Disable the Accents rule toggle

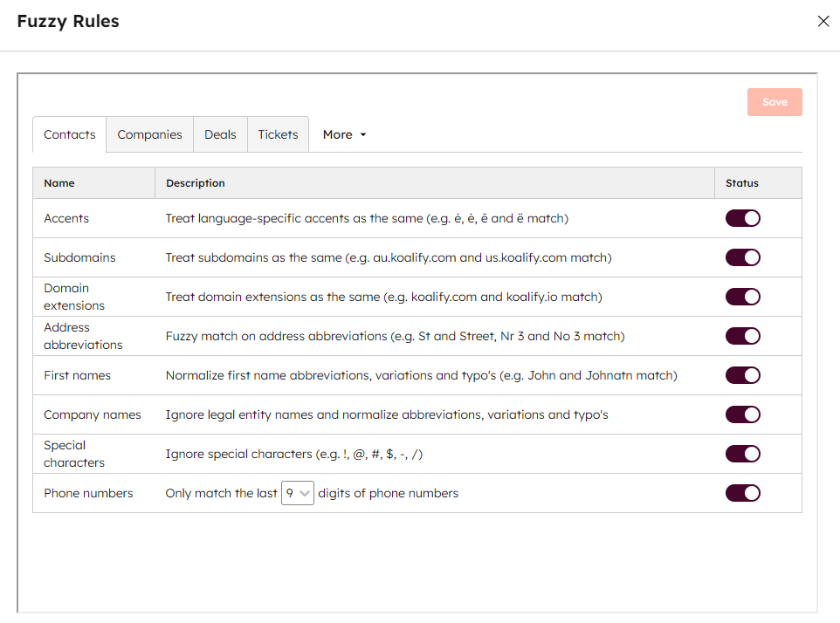(x=742, y=218)
